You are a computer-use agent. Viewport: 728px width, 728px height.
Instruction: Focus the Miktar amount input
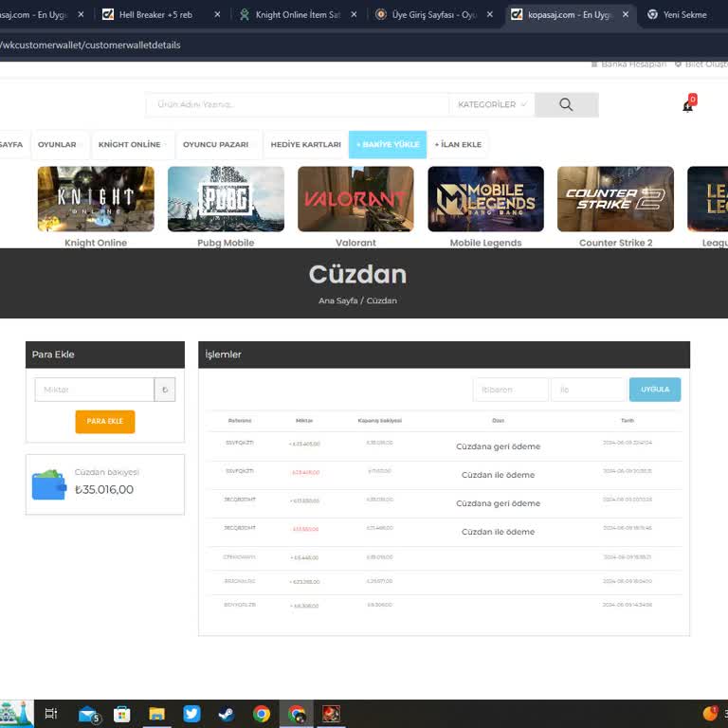94,390
